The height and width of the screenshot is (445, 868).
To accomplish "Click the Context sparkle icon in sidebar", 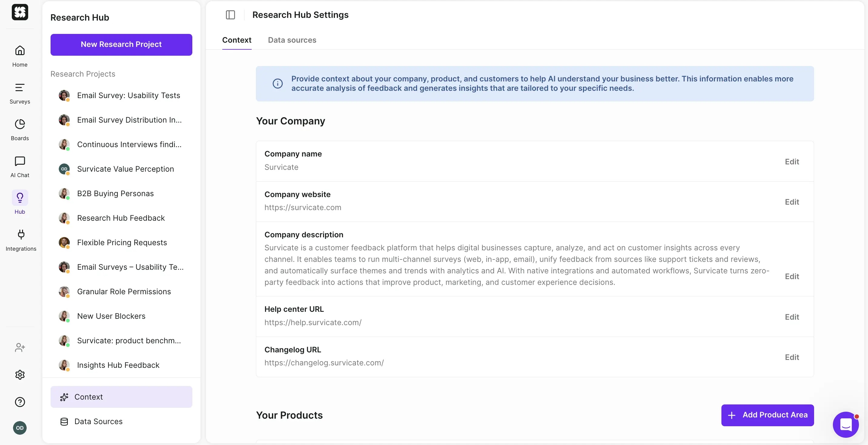I will [x=64, y=397].
